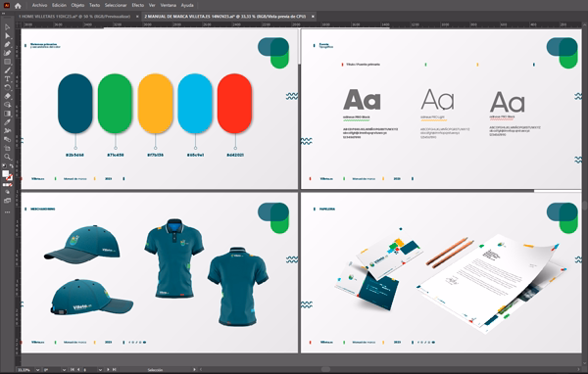Go to next artboard

coord(108,370)
